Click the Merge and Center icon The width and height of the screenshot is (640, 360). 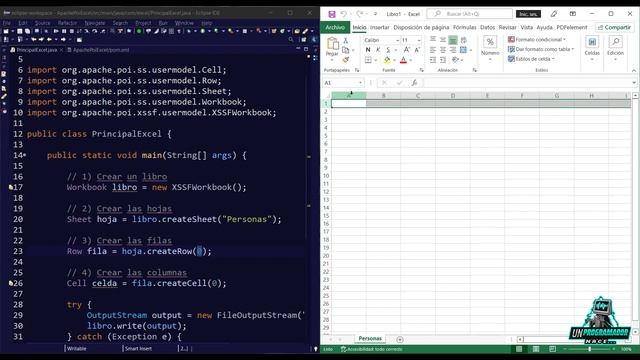pos(463,50)
